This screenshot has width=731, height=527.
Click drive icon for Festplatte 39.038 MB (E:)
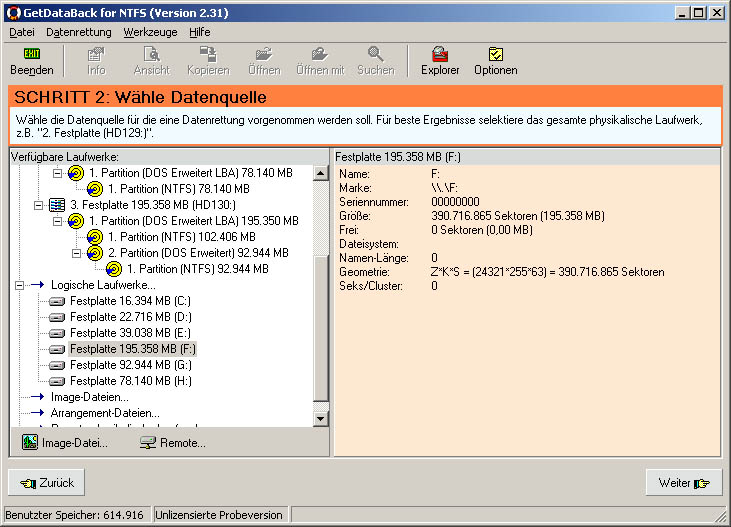57,333
